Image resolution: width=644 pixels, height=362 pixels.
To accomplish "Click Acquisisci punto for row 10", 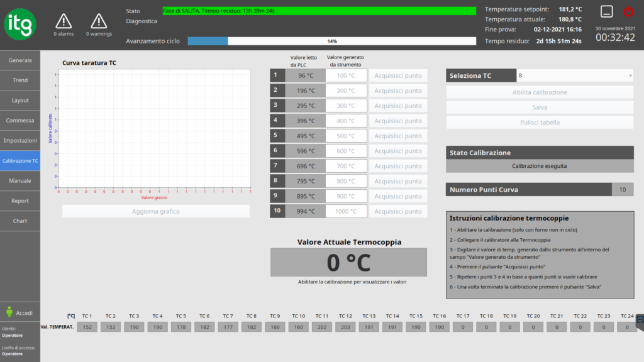I will pyautogui.click(x=398, y=211).
